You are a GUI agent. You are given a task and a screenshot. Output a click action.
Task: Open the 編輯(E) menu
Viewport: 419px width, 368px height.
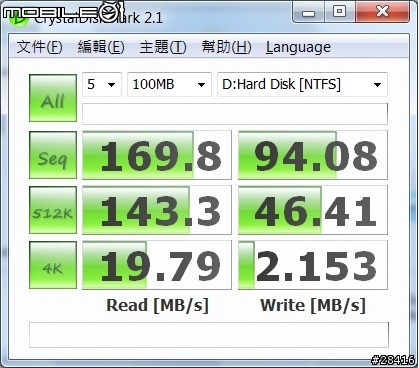coord(101,47)
